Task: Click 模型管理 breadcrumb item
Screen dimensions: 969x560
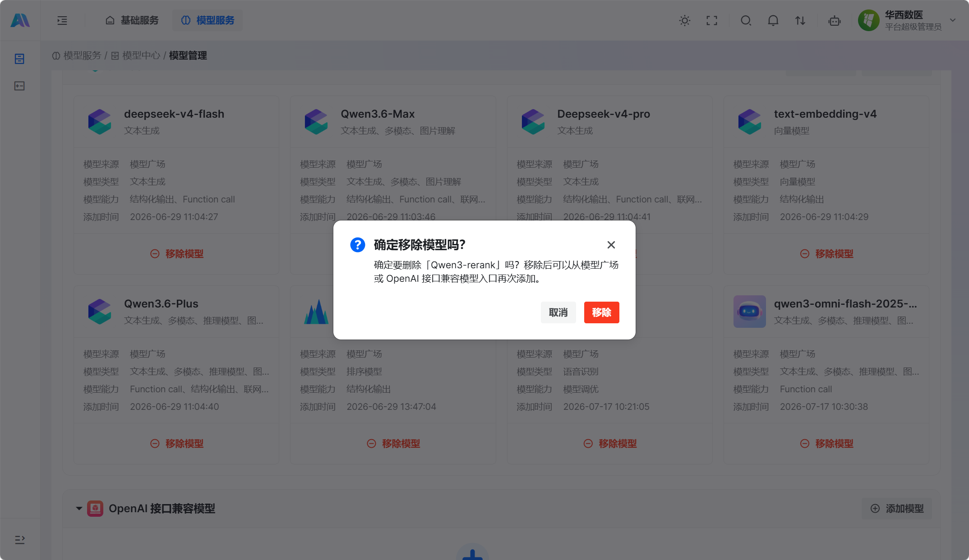Action: (188, 55)
